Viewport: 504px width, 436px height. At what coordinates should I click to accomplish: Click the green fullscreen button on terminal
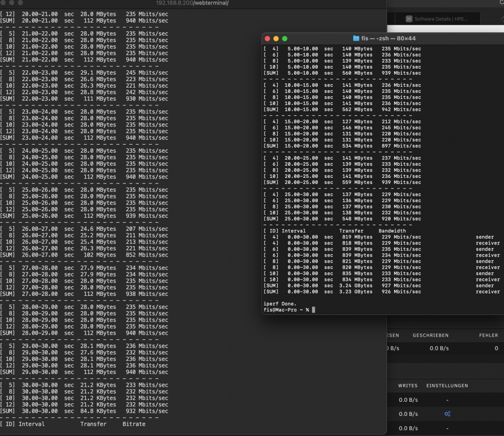[284, 39]
